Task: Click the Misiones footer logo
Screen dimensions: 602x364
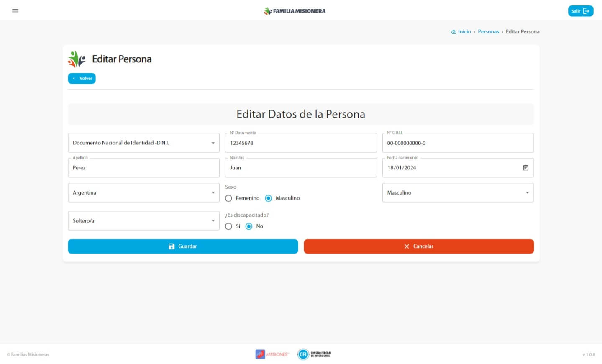Action: pos(272,354)
